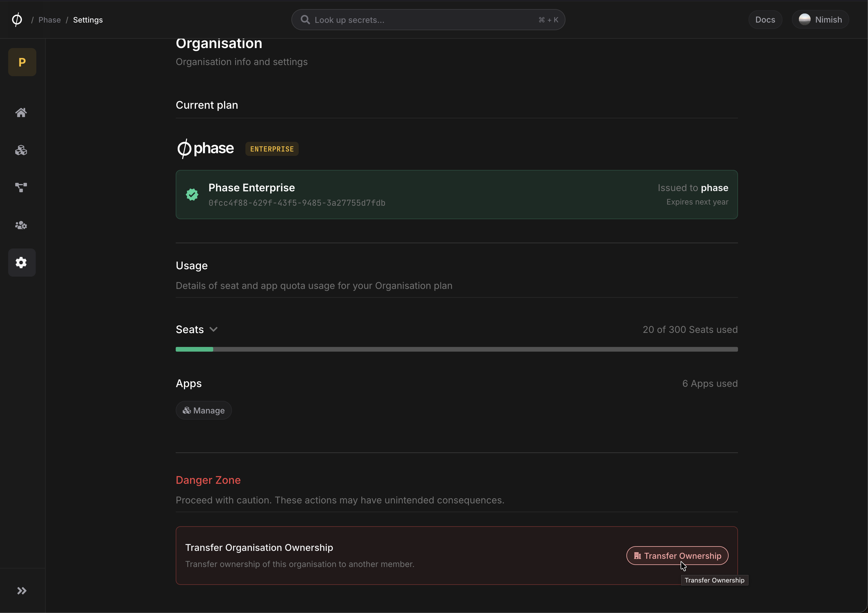Click the Manage apps button

click(x=204, y=410)
